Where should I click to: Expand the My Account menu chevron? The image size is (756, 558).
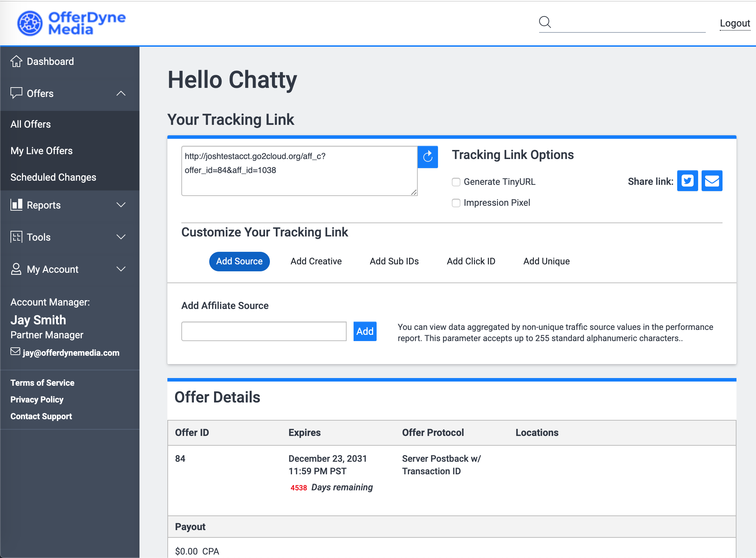(x=121, y=269)
